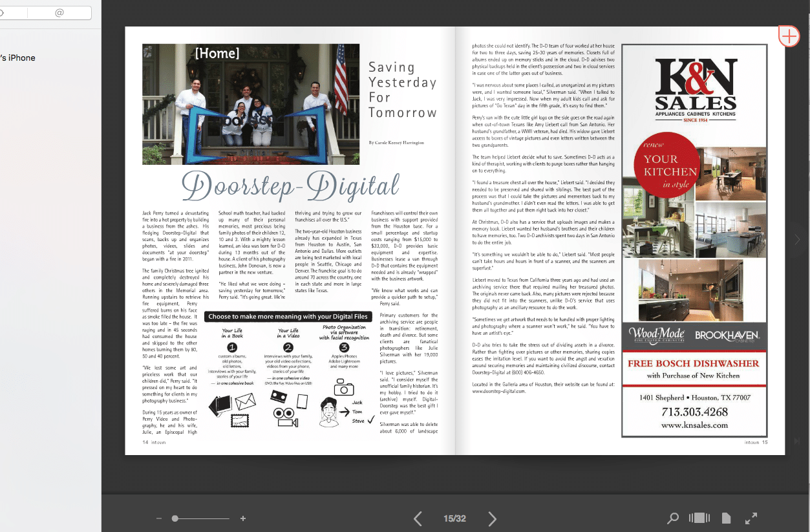Zoom out with the minus icon
Screen dimensions: 810x532
(159, 518)
